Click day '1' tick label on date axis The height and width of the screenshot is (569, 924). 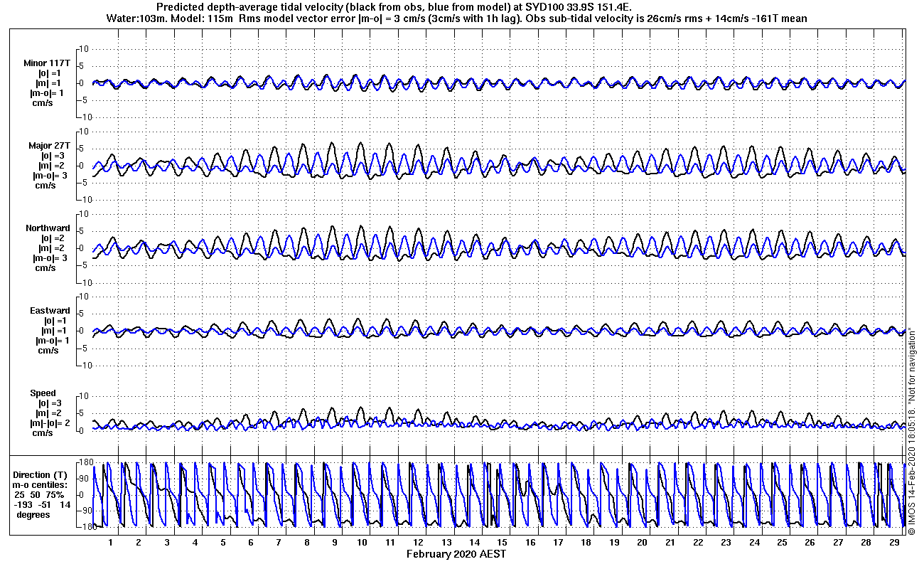click(110, 542)
